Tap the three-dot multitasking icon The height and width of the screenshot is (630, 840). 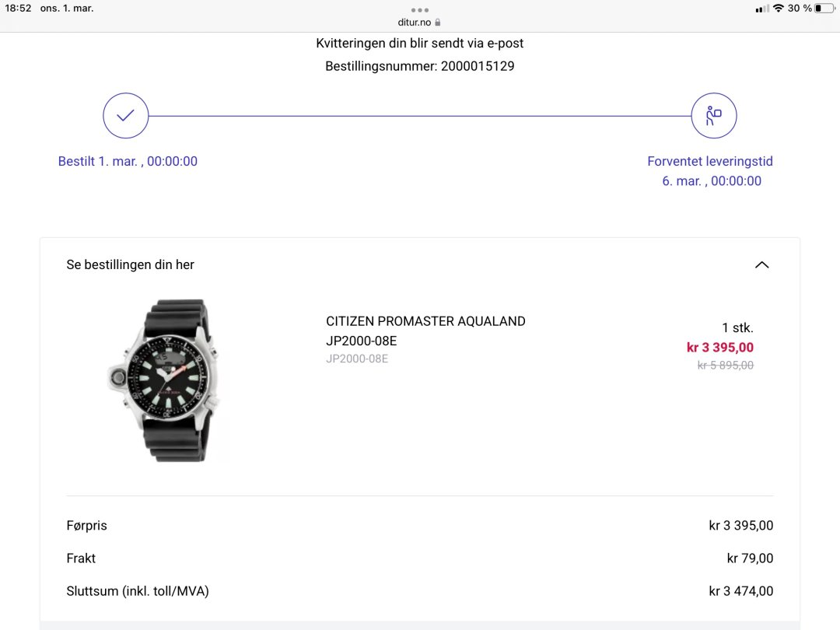[420, 10]
